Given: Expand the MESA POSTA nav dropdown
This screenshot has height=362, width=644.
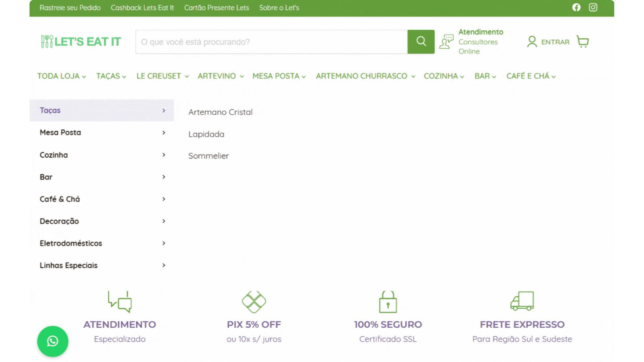Looking at the screenshot, I should click(x=279, y=76).
